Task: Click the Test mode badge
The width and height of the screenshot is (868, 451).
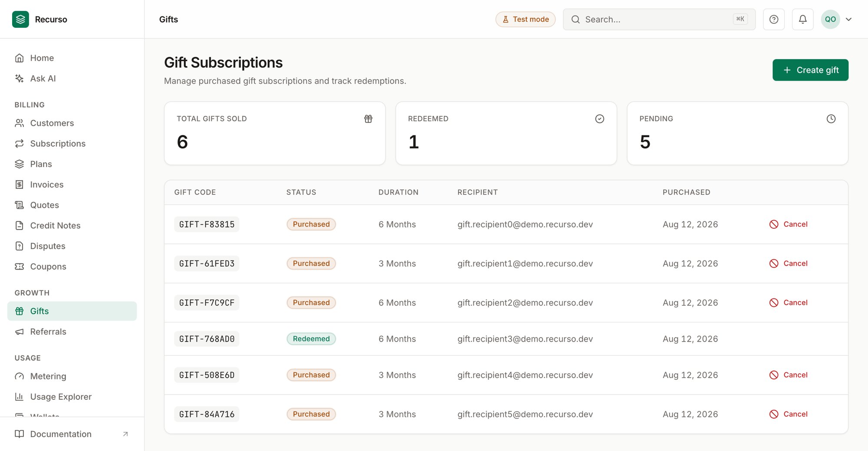Action: [526, 20]
